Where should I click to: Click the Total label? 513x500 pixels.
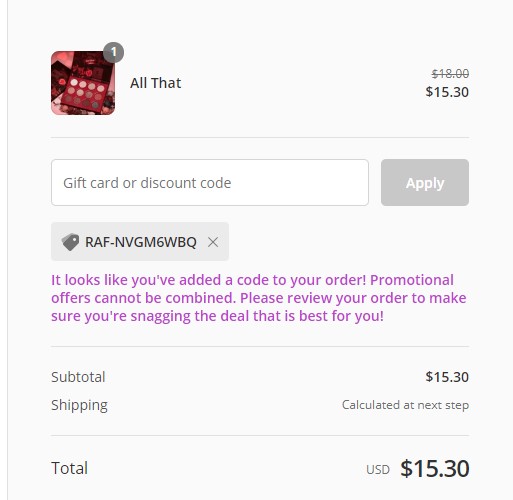click(x=69, y=468)
